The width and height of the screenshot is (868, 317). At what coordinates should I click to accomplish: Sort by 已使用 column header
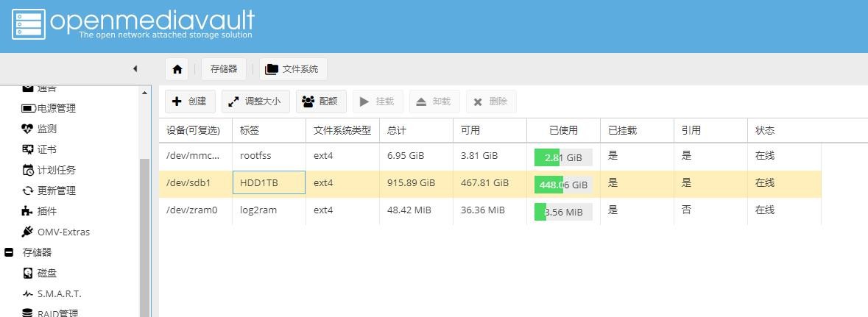click(563, 131)
